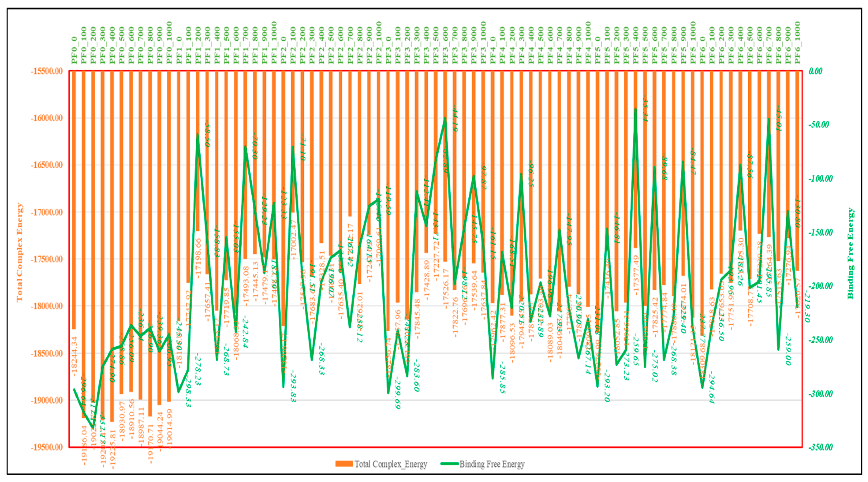This screenshot has height=482, width=868.
Task: Click the -200.00 right axis tick label
Action: coord(820,286)
